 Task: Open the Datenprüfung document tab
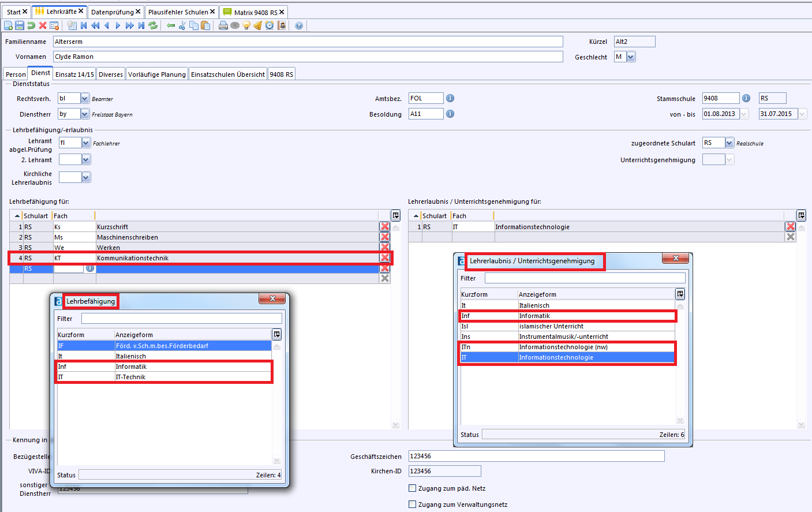115,12
